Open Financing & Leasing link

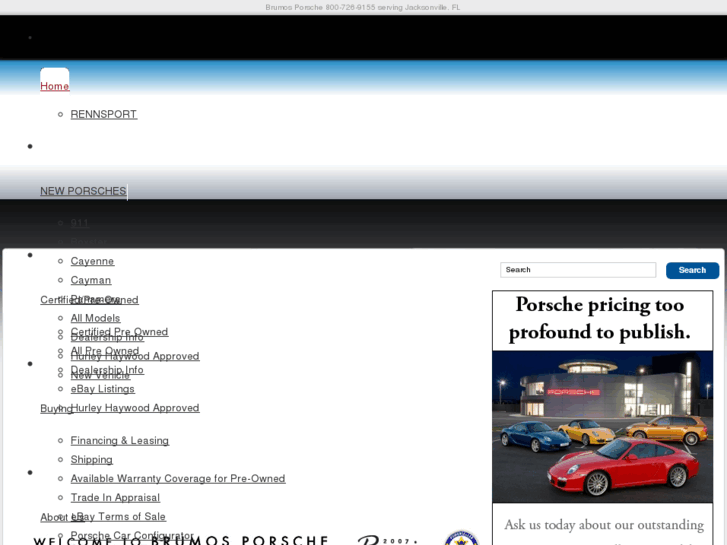pos(120,441)
